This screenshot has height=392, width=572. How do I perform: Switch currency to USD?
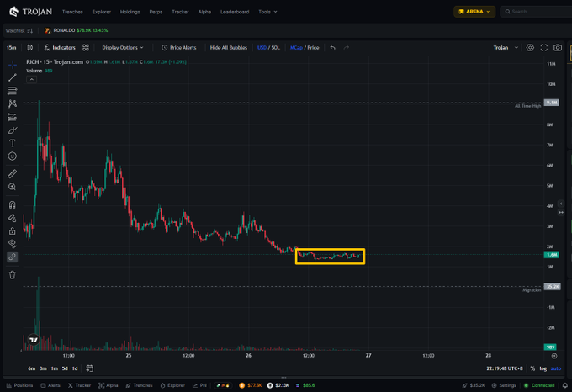click(x=262, y=48)
